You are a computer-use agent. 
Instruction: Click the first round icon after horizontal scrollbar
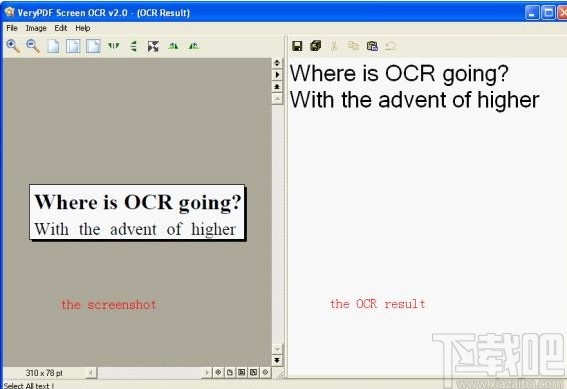[x=218, y=372]
